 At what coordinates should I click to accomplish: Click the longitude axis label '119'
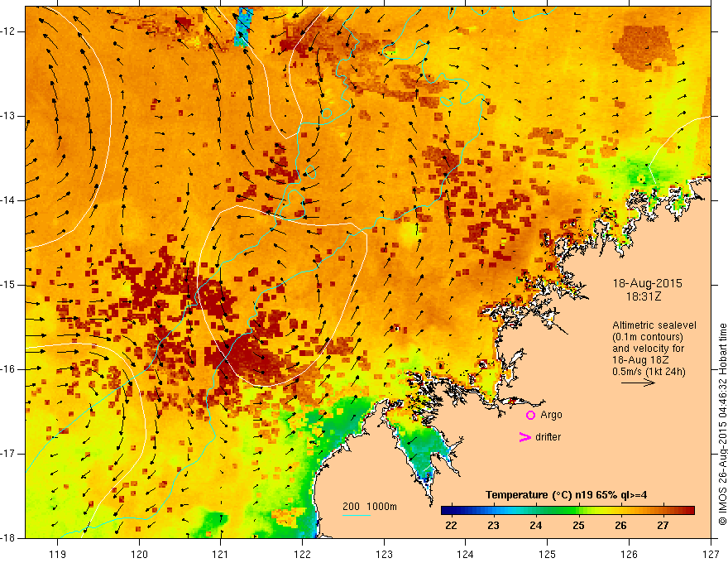(x=58, y=554)
